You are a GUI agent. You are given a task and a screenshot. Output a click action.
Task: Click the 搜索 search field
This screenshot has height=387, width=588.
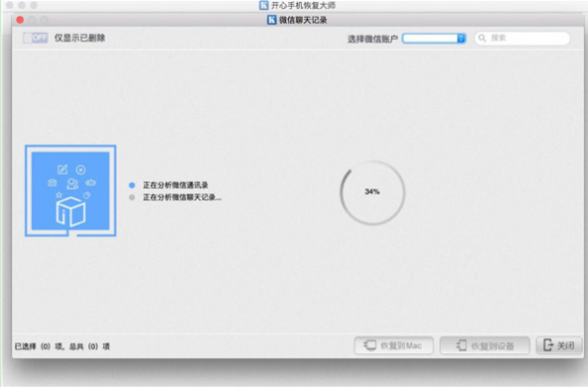(x=522, y=39)
